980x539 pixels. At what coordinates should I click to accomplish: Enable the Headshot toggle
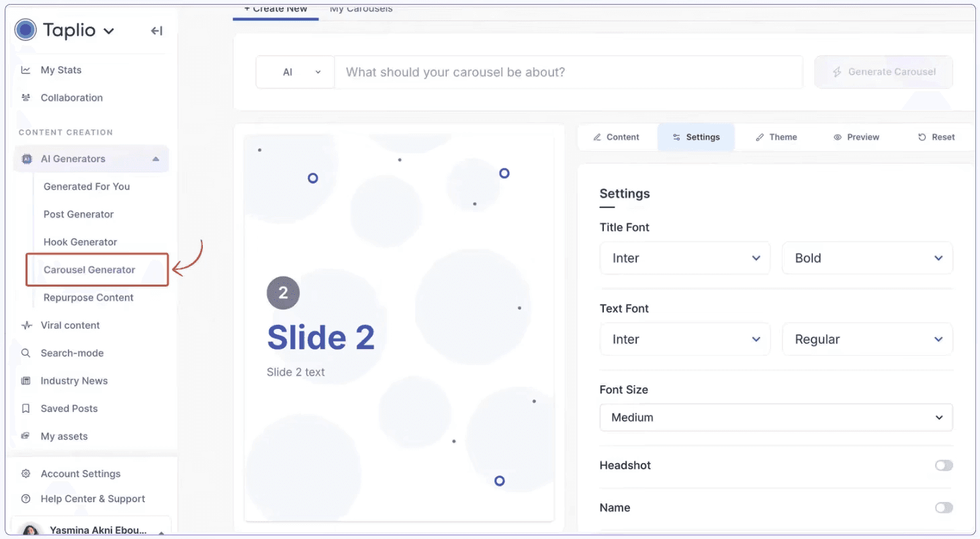coord(943,465)
